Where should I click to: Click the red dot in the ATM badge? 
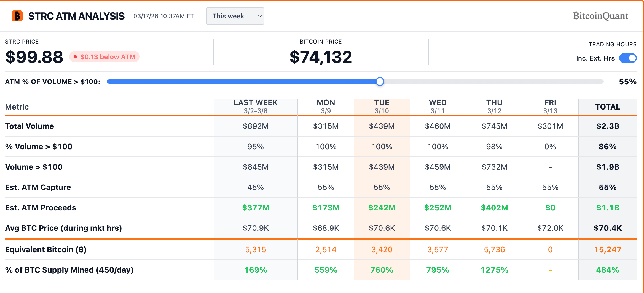75,57
